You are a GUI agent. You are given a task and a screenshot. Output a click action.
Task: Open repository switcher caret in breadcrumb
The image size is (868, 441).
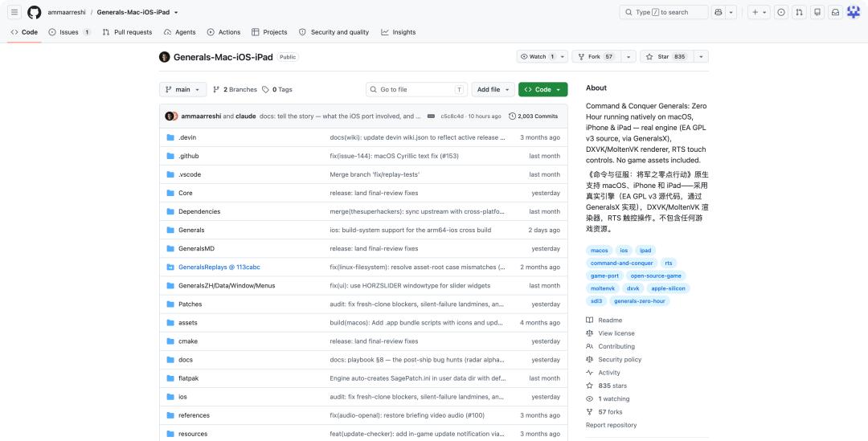point(176,12)
